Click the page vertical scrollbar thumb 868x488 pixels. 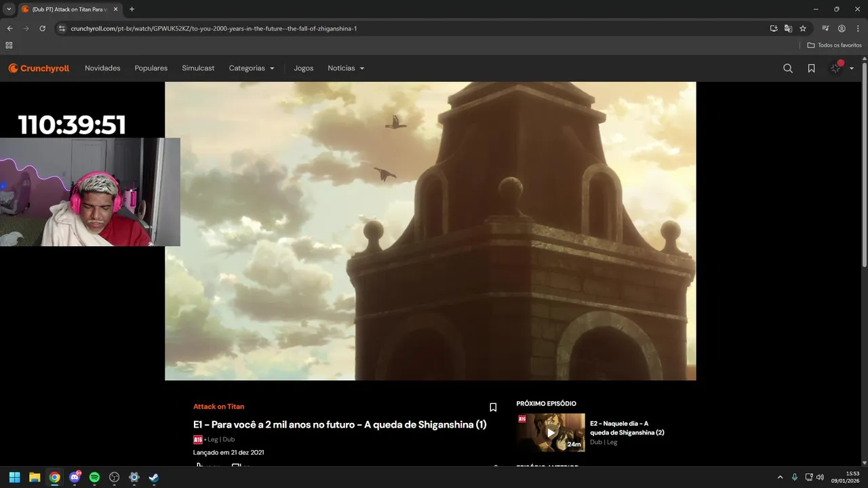pyautogui.click(x=864, y=166)
